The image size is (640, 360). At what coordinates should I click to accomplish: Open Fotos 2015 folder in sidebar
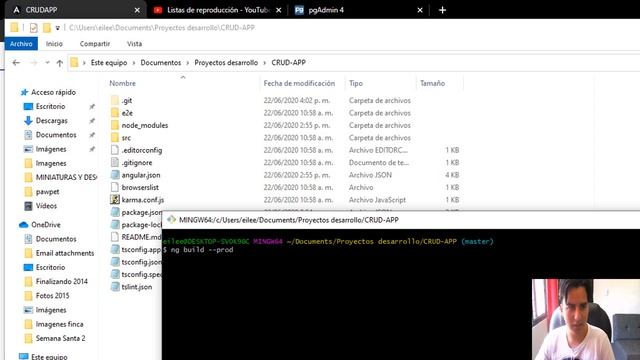click(52, 296)
